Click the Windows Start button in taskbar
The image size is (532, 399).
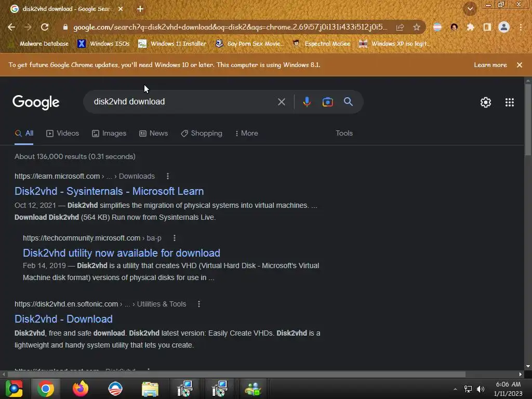click(x=14, y=389)
